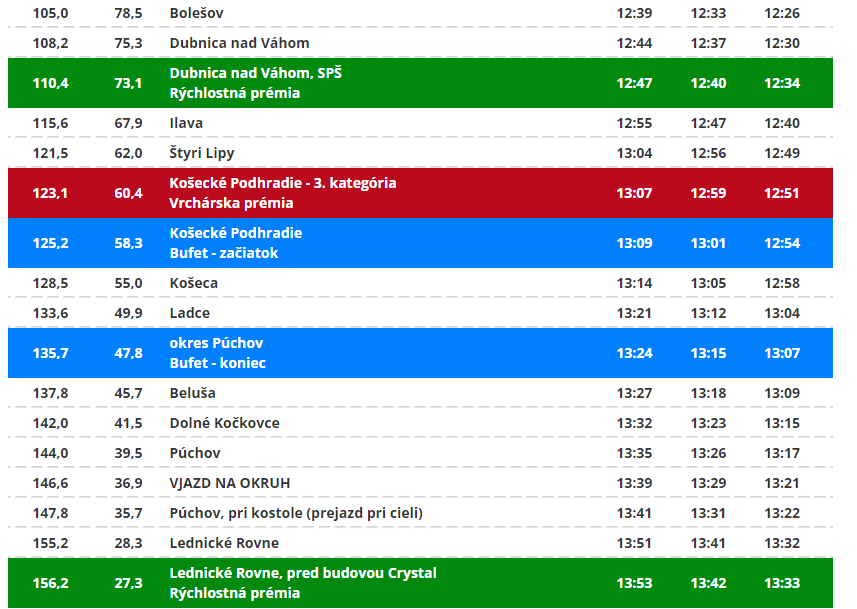Viewport: 857px width, 609px height.
Task: Click the 13:07 time in red row
Action: 634,193
